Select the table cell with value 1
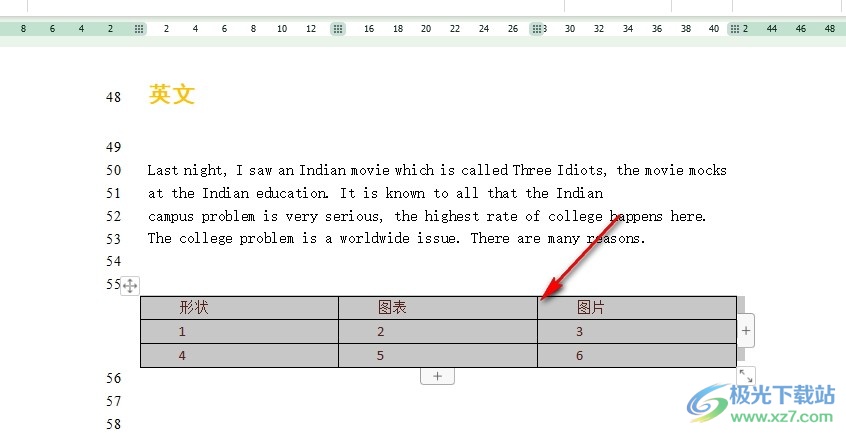846x433 pixels. coord(240,332)
